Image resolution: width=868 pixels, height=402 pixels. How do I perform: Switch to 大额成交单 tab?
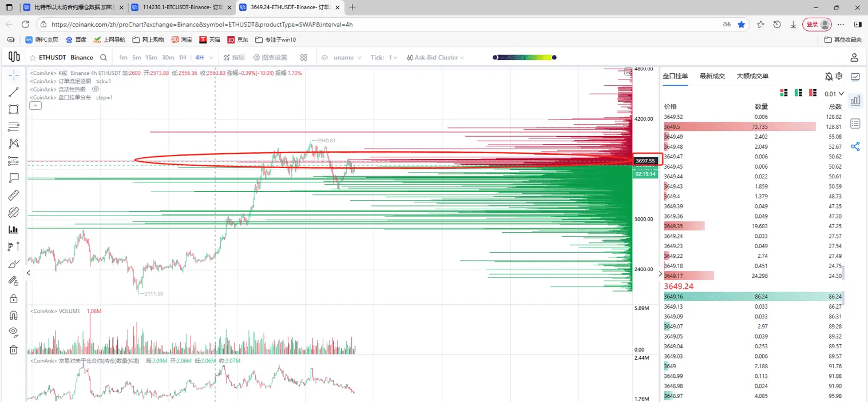(752, 76)
